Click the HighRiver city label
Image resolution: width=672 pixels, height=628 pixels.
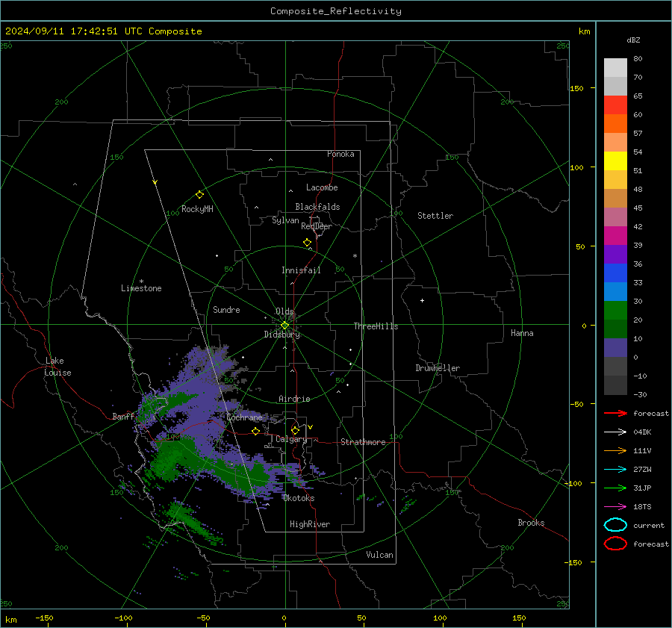point(310,524)
